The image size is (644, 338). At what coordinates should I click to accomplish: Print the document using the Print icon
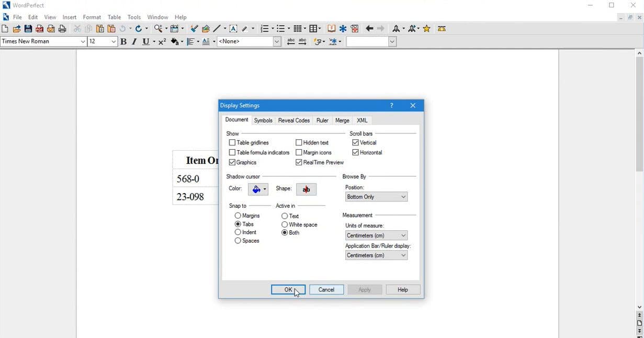62,28
